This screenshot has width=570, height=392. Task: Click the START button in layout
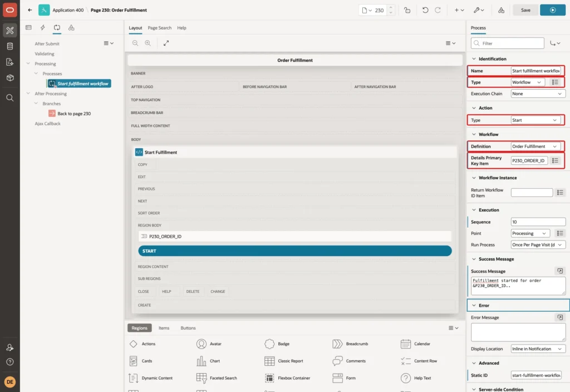295,251
